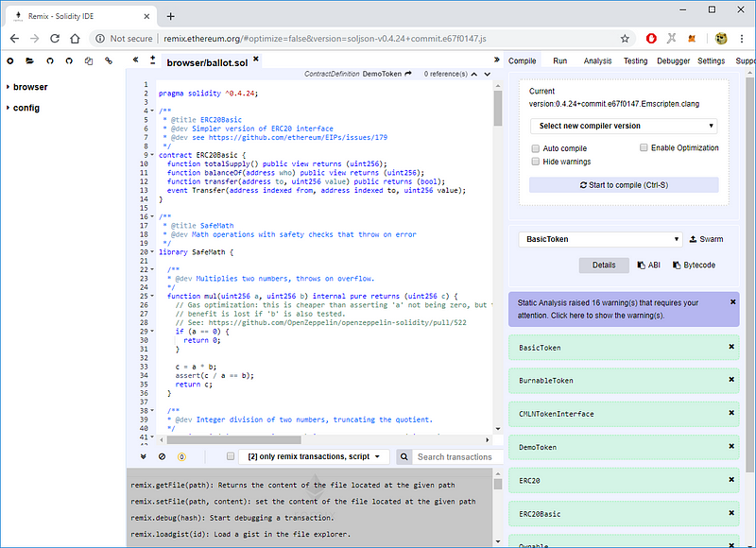Bookmark this page with the star icon
The image size is (756, 548).
[x=625, y=39]
